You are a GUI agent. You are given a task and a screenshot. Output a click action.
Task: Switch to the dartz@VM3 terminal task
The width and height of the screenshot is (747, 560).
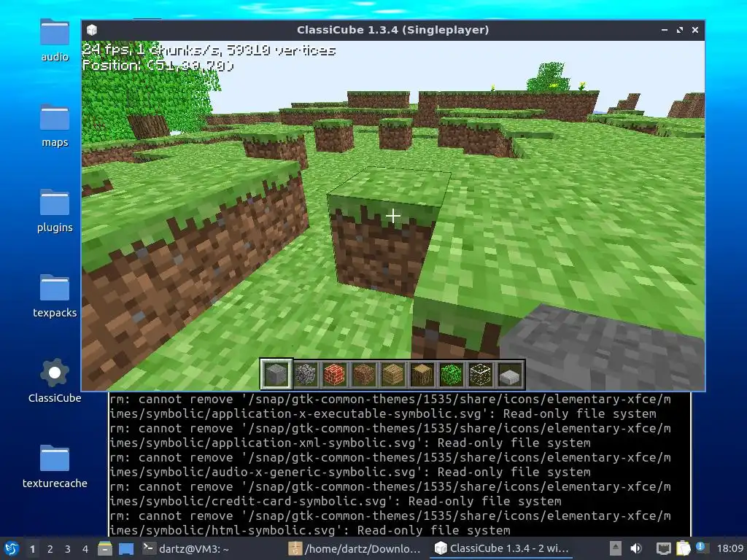click(186, 549)
